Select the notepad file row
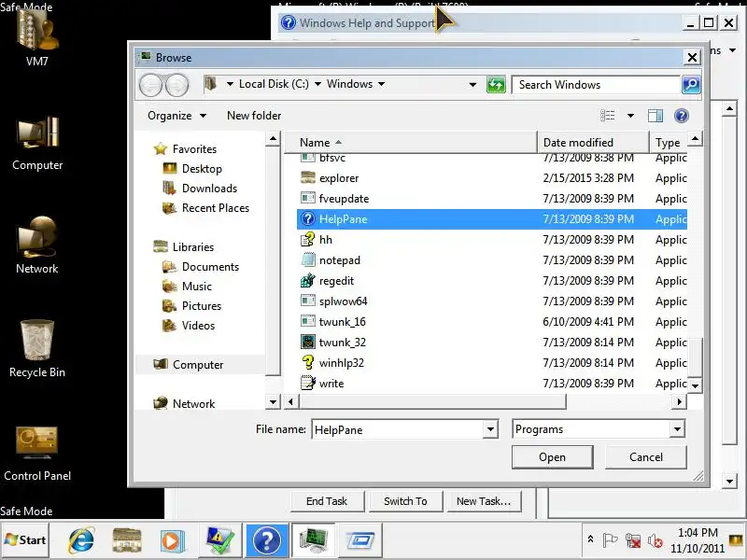 point(492,260)
